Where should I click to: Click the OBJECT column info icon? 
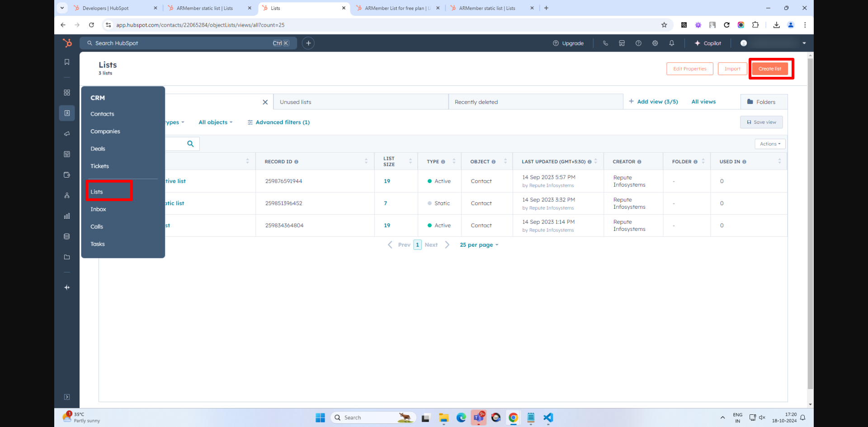point(494,162)
